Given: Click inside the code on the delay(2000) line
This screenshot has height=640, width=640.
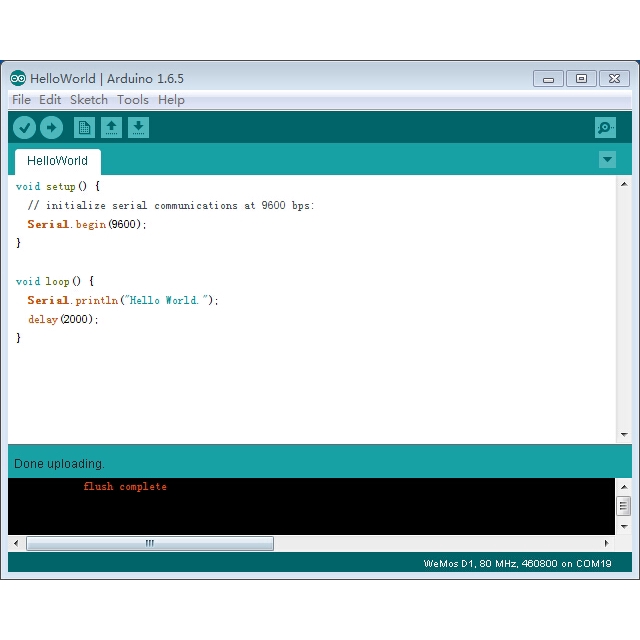Looking at the screenshot, I should [x=63, y=320].
